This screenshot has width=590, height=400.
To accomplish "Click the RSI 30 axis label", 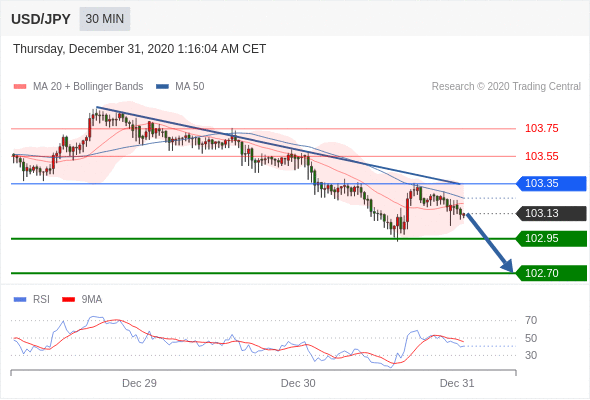I will coord(531,355).
